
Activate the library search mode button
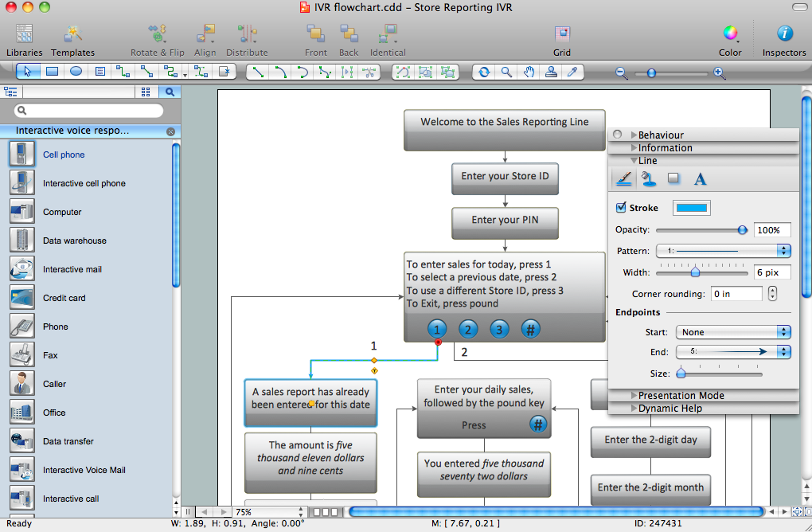point(170,92)
